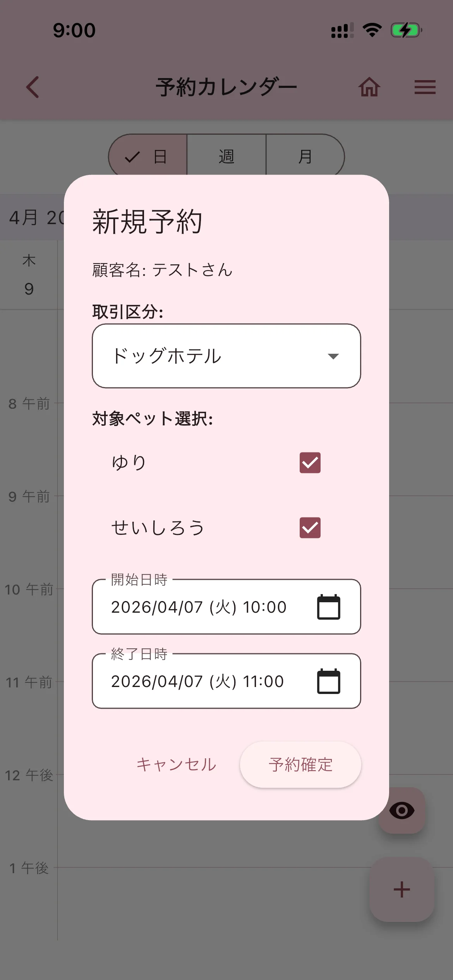Toggle the eye visibility button
The height and width of the screenshot is (980, 453).
(402, 810)
